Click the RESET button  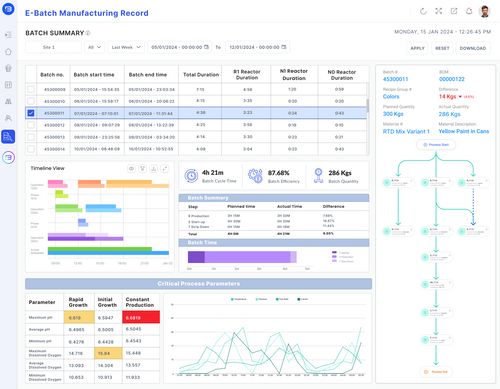pyautogui.click(x=442, y=48)
